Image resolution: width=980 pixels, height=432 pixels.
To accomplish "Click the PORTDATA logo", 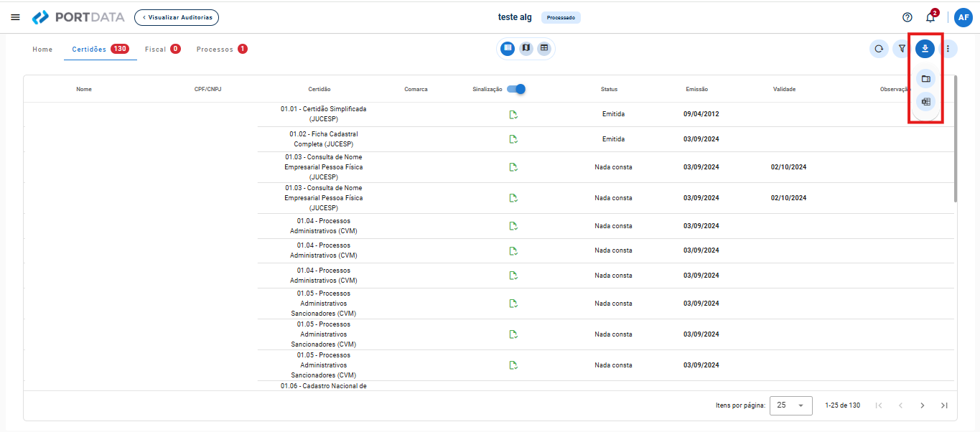I will (78, 17).
